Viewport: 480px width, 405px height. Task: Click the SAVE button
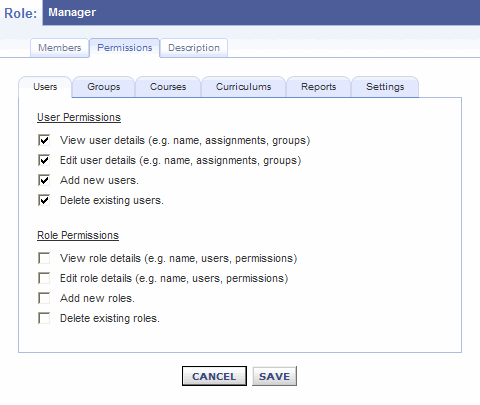click(274, 376)
